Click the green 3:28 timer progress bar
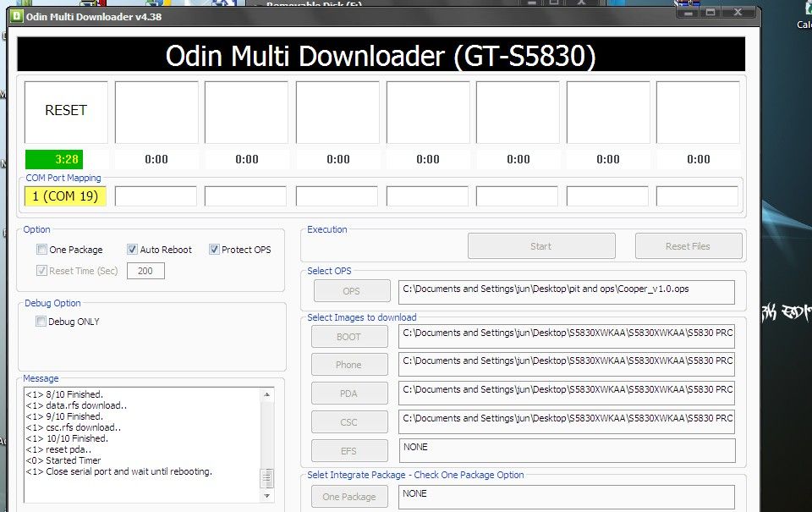812x512 pixels. 54,159
